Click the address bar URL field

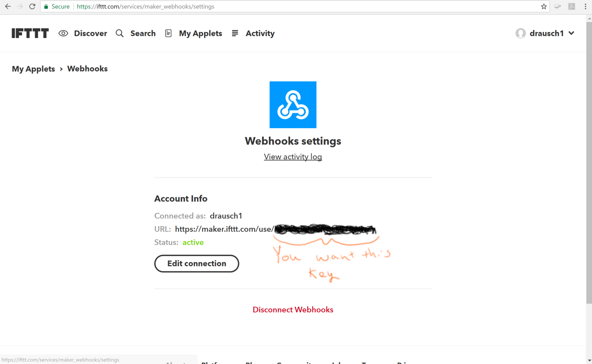click(295, 6)
